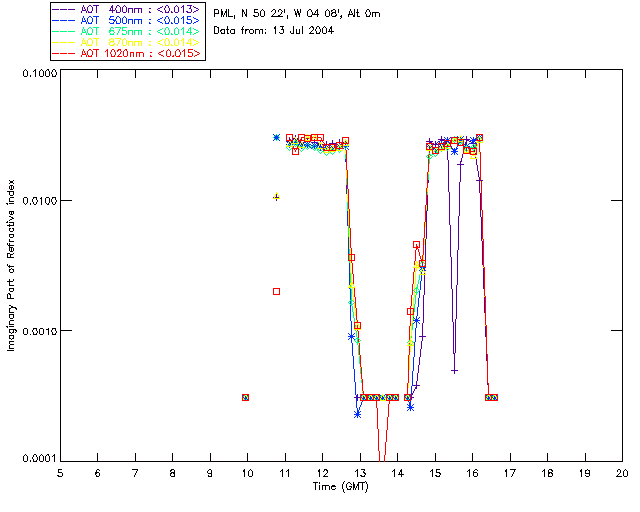Viewport: 640px width, 512px height.
Task: Click the x-axis tick label 10
Action: click(x=247, y=473)
